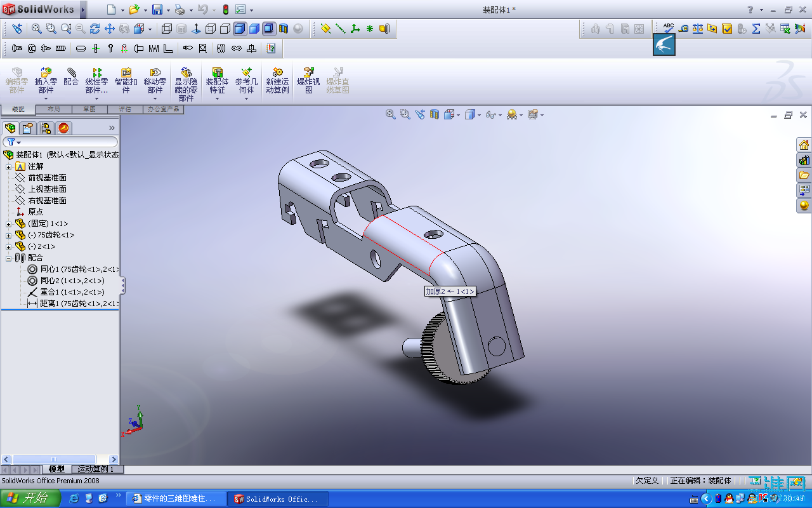The height and width of the screenshot is (508, 812).
Task: Click the File Explorer folder icon in task pane
Action: pyautogui.click(x=804, y=175)
